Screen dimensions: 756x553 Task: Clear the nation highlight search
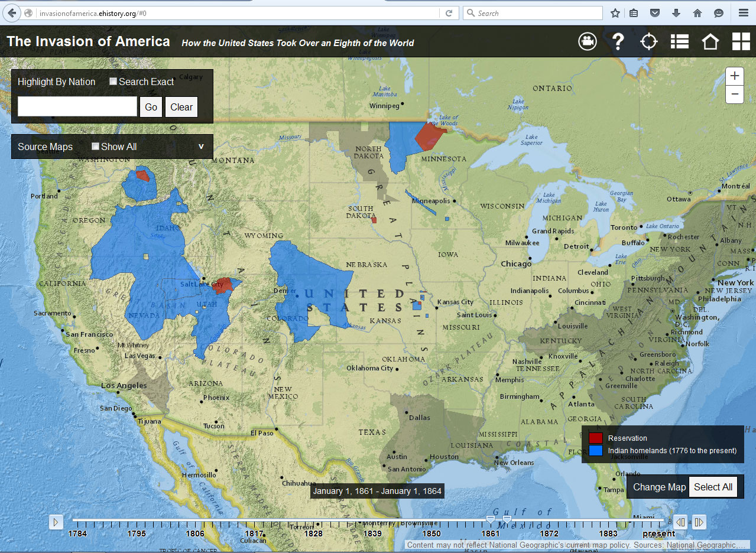181,107
